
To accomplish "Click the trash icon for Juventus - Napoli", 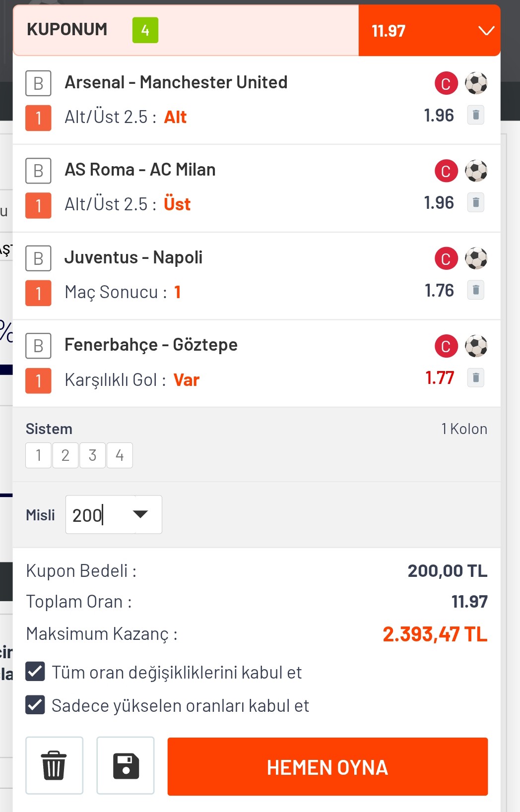I will pyautogui.click(x=475, y=290).
